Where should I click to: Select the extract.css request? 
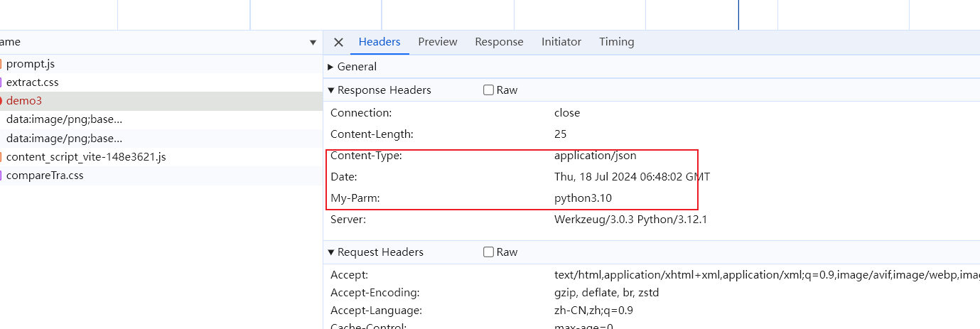tap(33, 82)
